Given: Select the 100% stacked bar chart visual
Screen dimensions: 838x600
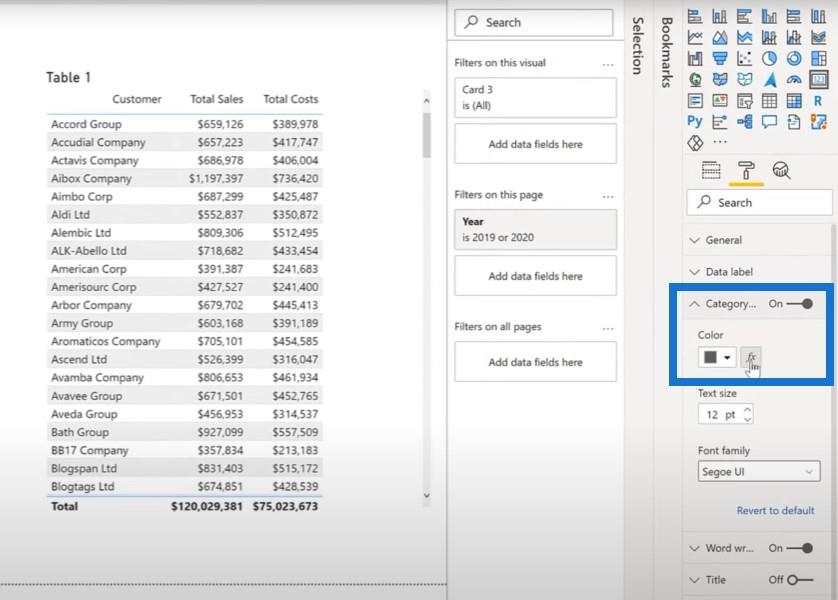Looking at the screenshot, I should (x=794, y=17).
